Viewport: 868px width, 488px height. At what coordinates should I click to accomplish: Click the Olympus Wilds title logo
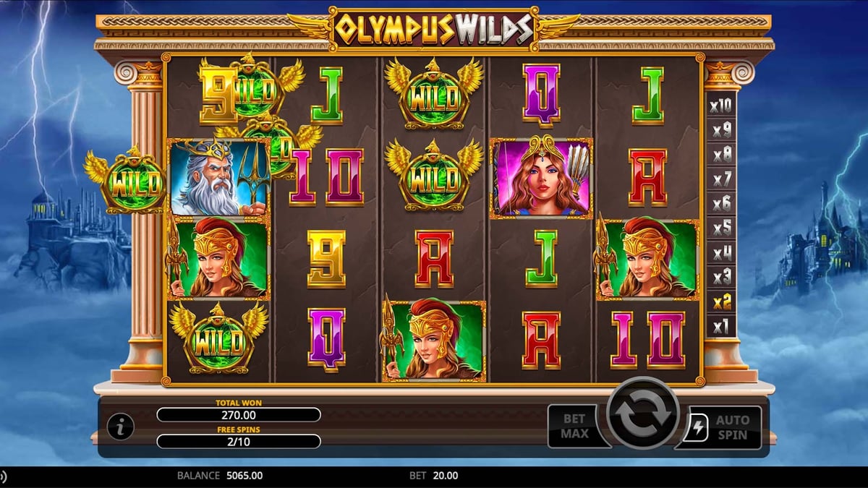click(x=434, y=28)
